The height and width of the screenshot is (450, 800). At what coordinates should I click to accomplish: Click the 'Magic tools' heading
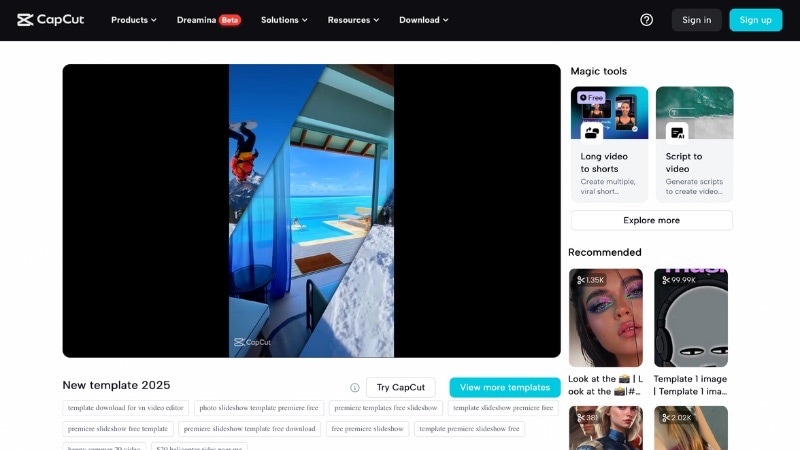point(598,71)
